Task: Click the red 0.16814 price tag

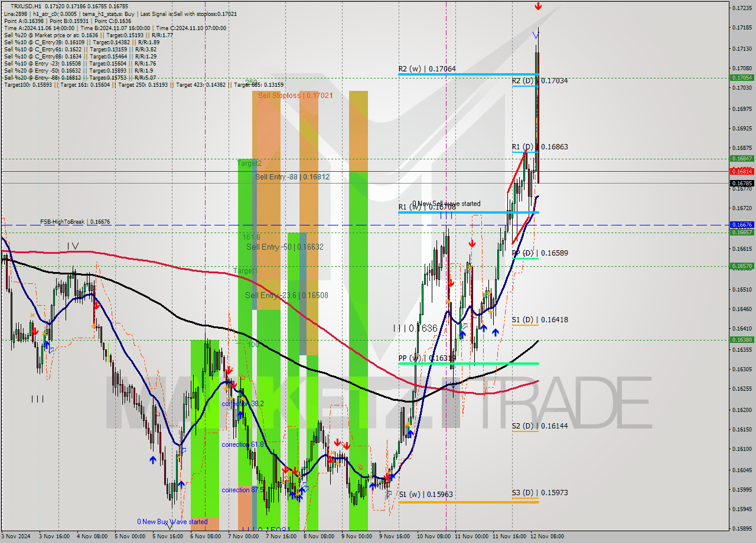Action: point(742,171)
